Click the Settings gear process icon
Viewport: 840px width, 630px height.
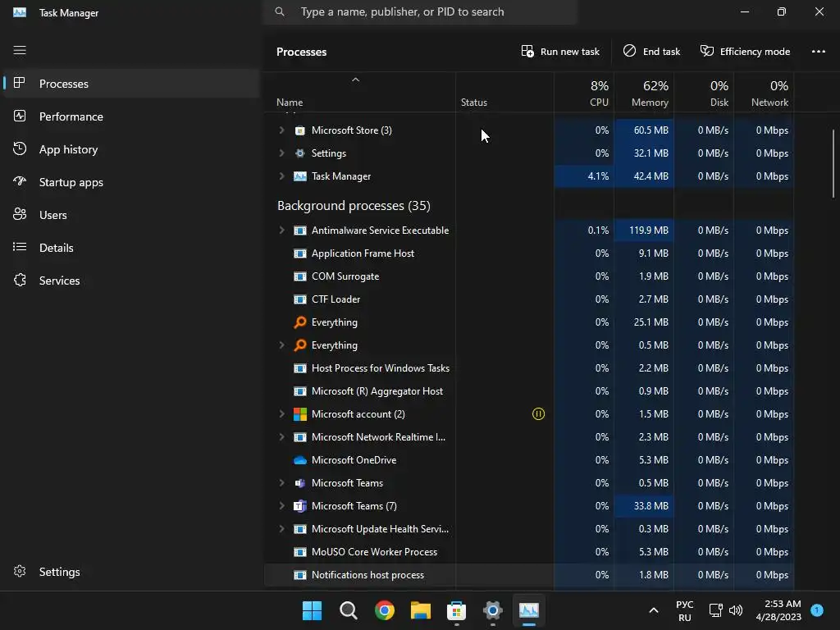coord(300,153)
